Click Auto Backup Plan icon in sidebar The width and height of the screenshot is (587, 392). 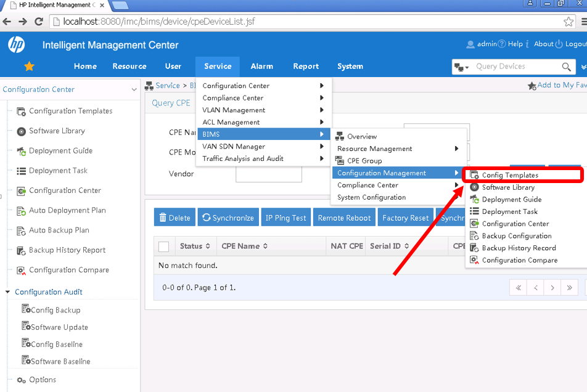coord(22,231)
